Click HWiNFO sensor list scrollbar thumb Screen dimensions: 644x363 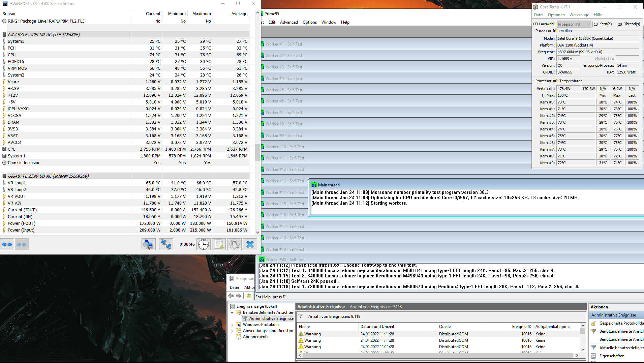(257, 152)
